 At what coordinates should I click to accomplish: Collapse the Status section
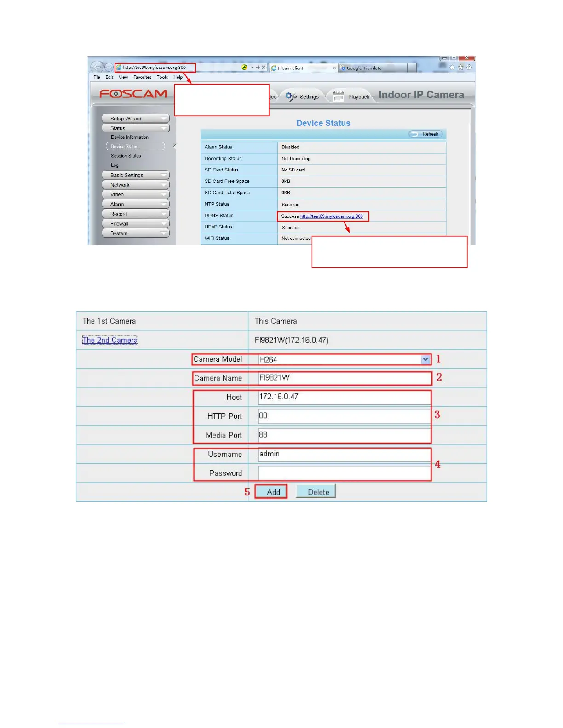point(136,128)
